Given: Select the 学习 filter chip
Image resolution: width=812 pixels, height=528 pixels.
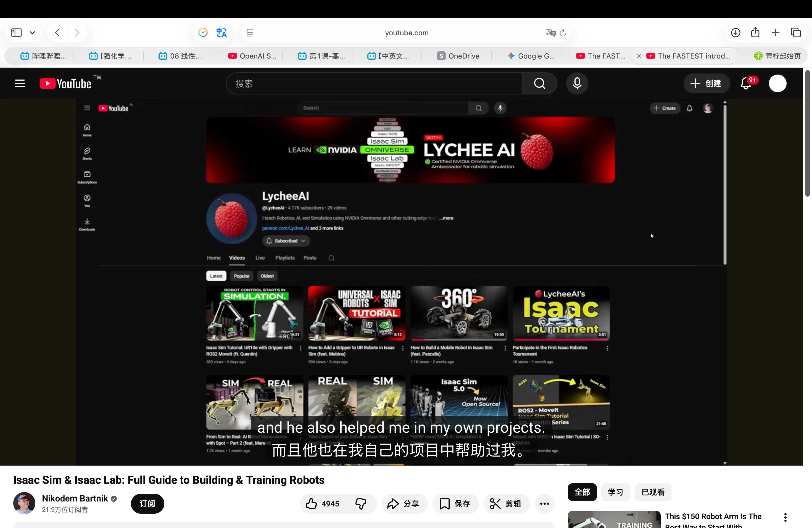Looking at the screenshot, I should click(615, 492).
